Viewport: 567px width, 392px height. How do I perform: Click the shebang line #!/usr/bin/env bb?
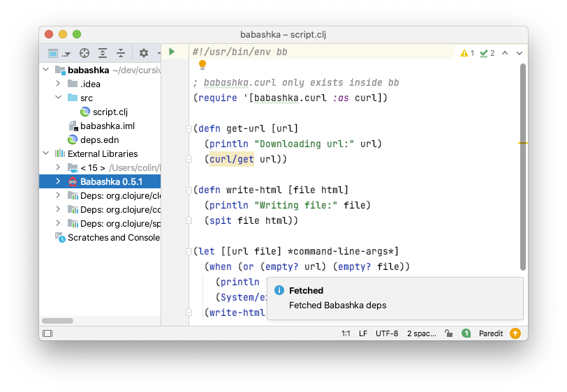pyautogui.click(x=240, y=52)
